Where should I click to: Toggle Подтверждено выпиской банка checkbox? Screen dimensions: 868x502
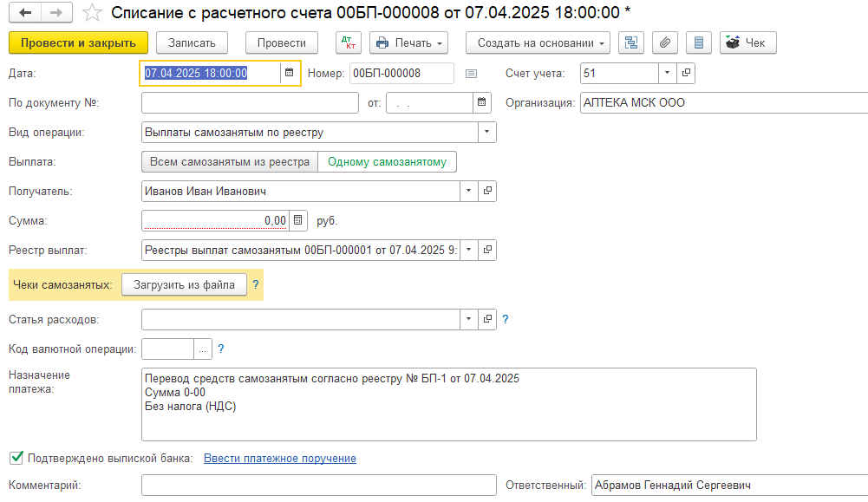[15, 458]
